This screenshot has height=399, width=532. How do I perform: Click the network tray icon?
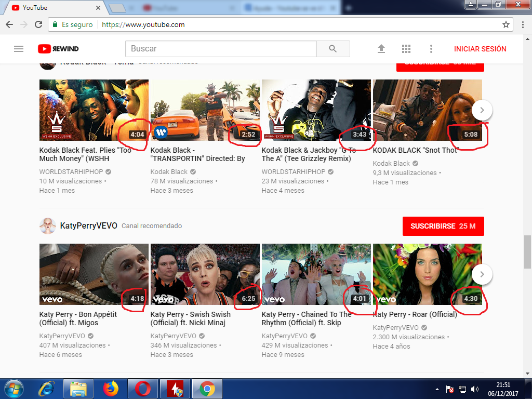coord(462,389)
